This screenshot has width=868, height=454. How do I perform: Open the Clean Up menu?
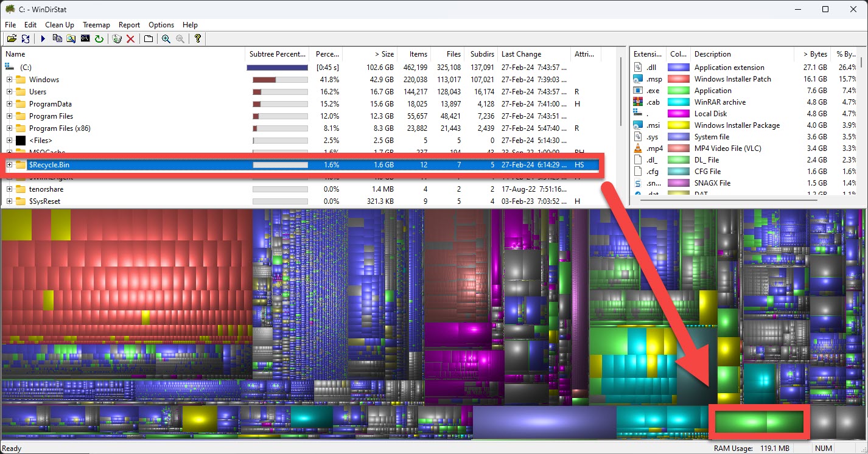(x=59, y=25)
